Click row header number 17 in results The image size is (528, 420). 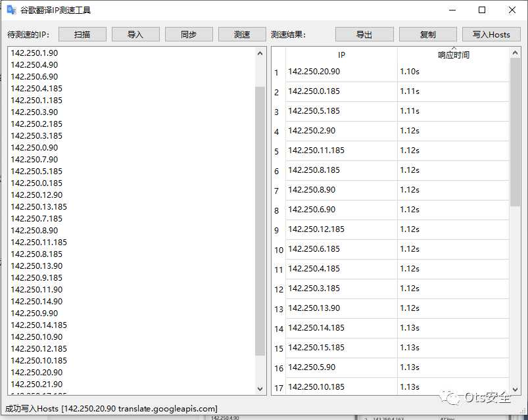point(279,388)
